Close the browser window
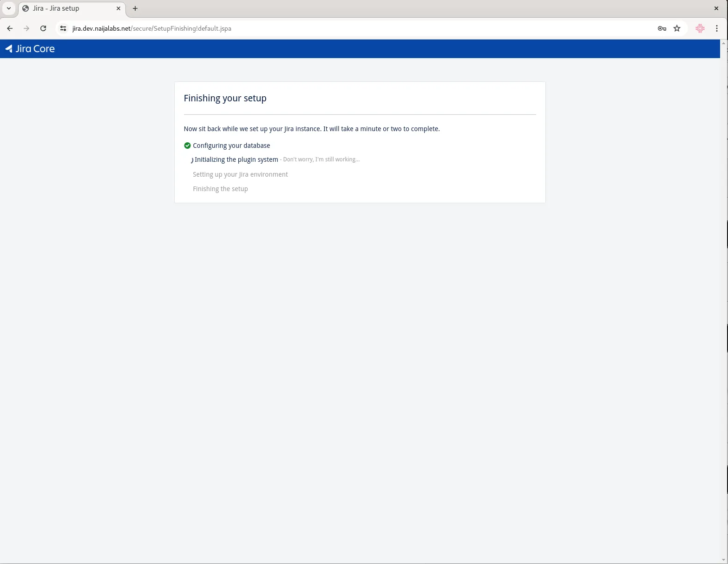This screenshot has height=564, width=728. (x=716, y=8)
